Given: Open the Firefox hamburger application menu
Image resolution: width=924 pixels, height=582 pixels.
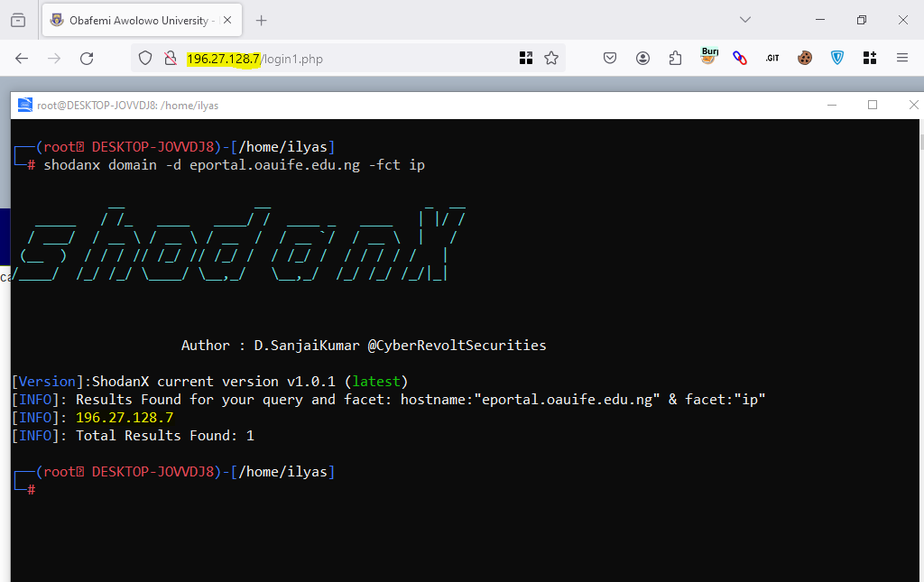Looking at the screenshot, I should click(901, 58).
